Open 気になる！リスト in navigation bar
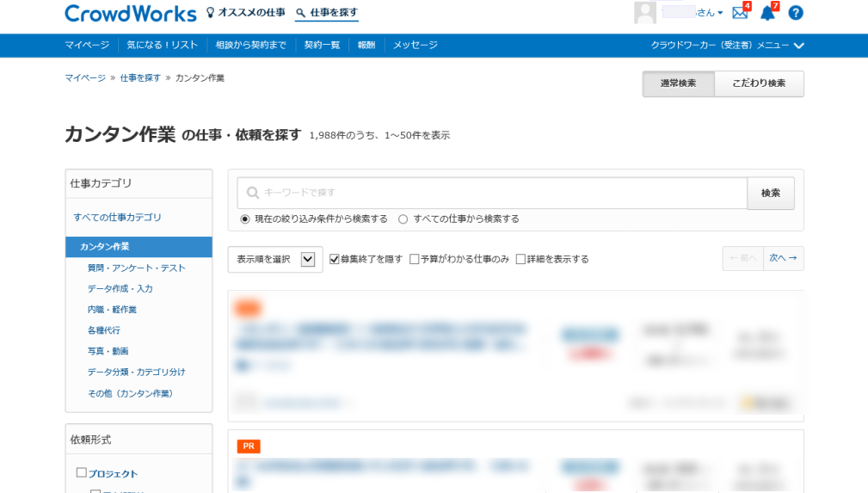Image resolution: width=868 pixels, height=493 pixels. tap(163, 46)
